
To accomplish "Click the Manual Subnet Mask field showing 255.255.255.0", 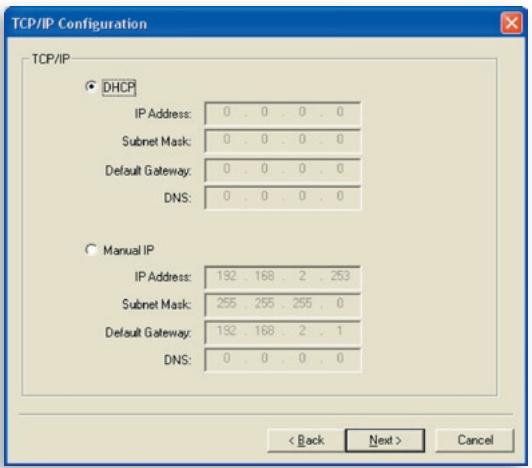I will (283, 304).
